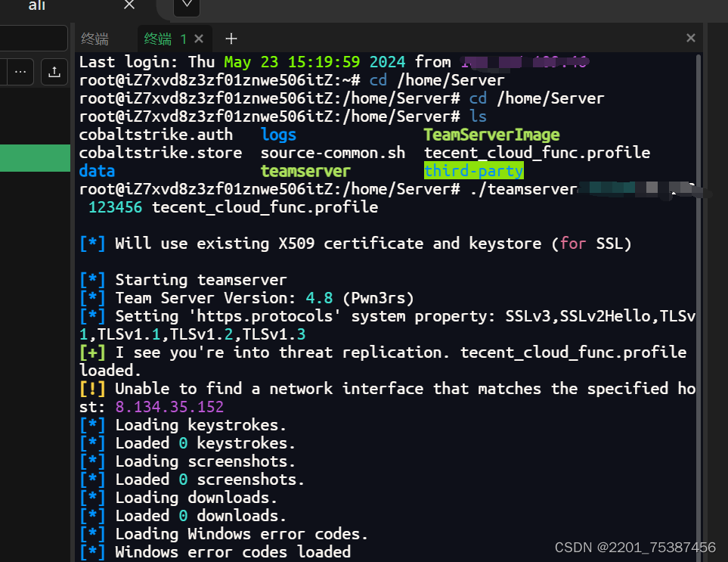Click the 'Loaded 0 downloads.' line
Screen dimensions: 728x562
[x=183, y=516]
